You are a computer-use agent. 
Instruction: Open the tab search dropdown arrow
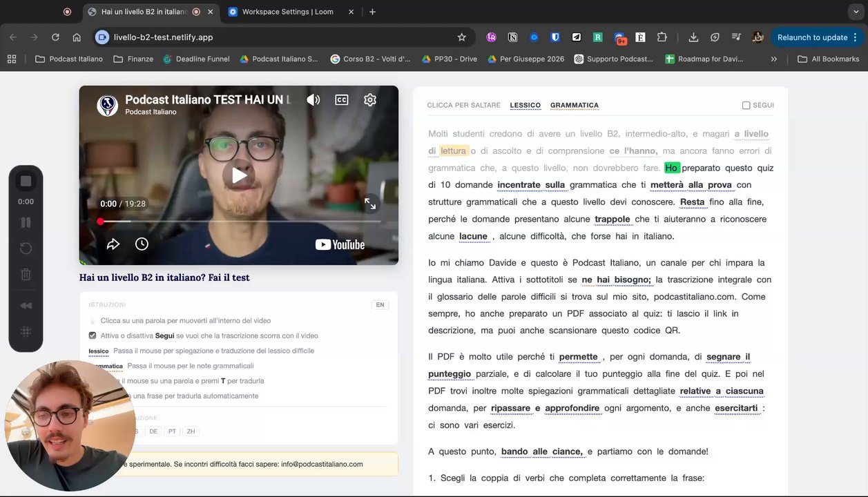[856, 12]
